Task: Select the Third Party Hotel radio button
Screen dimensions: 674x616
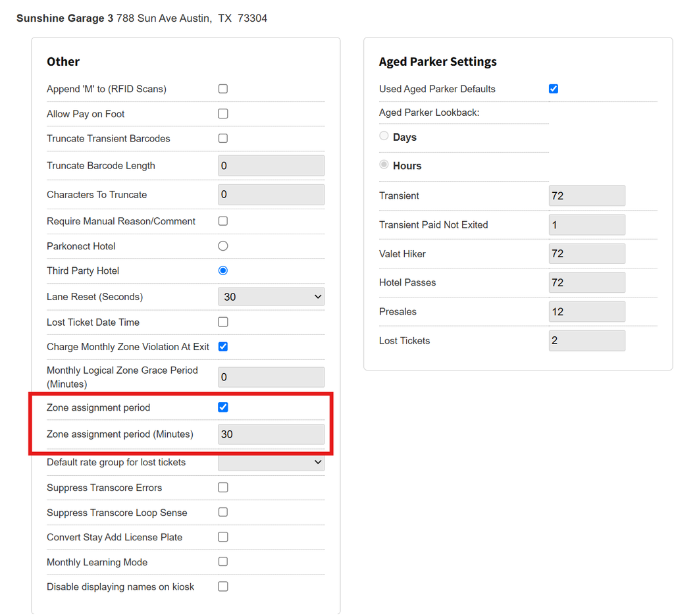Action: (222, 270)
